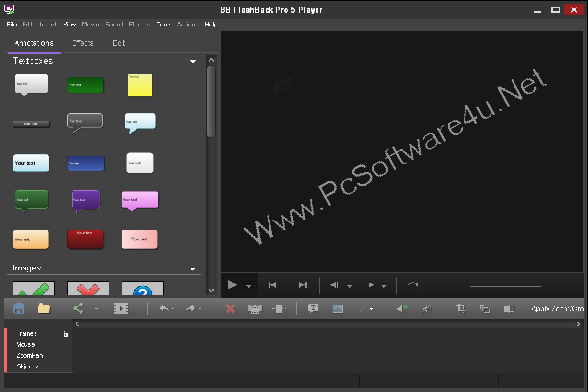588x392 pixels.
Task: Click the film-strip Export movie icon
Action: (121, 309)
